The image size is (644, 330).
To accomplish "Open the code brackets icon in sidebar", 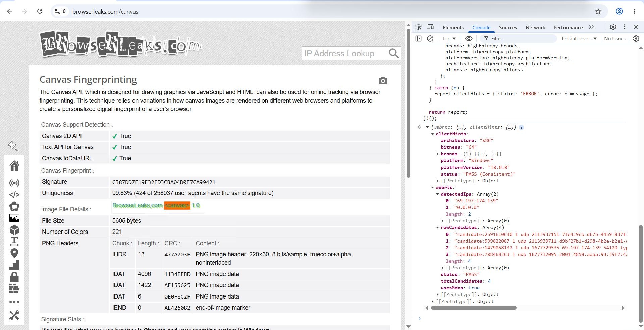I will 14,195.
